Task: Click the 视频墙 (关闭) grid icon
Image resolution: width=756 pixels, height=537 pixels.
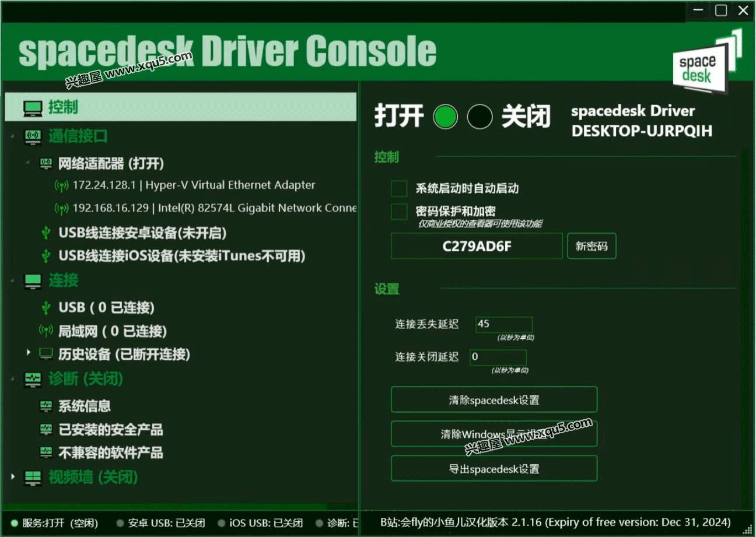Action: click(33, 478)
